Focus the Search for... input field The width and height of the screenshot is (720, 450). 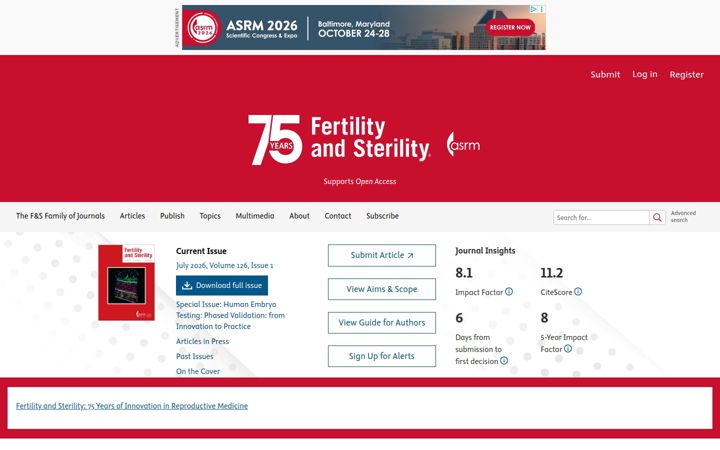tap(601, 218)
